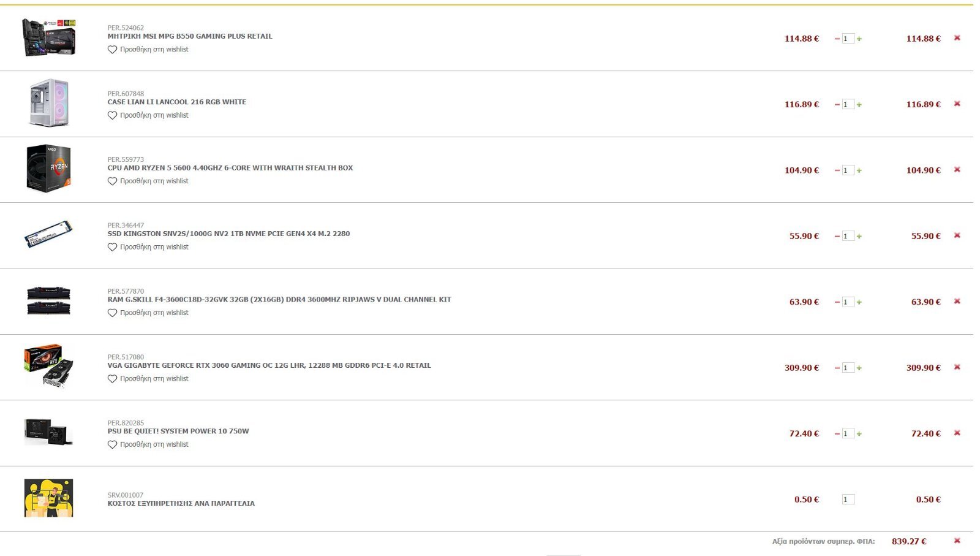Remove G.Skill Ripjaws RAM from cart

(957, 301)
